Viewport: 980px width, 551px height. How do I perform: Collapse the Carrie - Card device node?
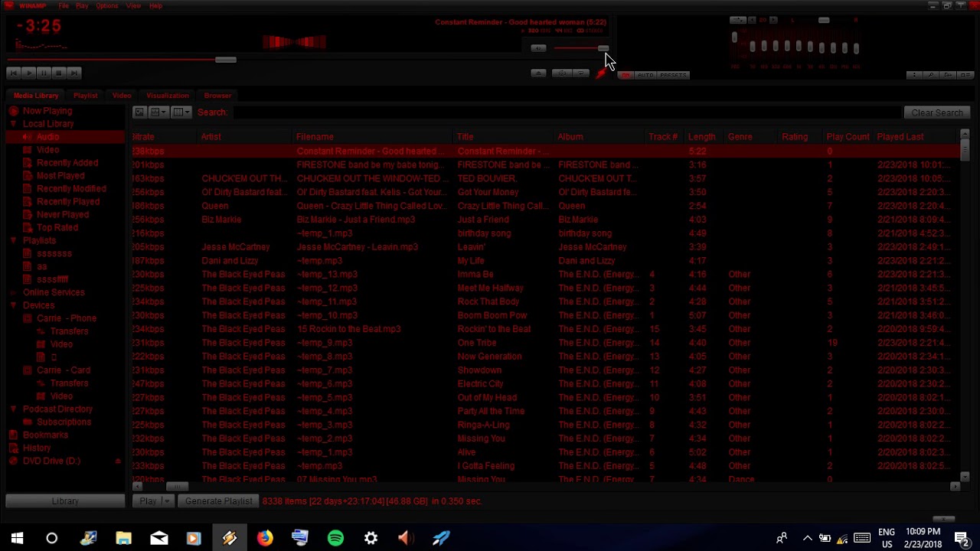tap(28, 371)
